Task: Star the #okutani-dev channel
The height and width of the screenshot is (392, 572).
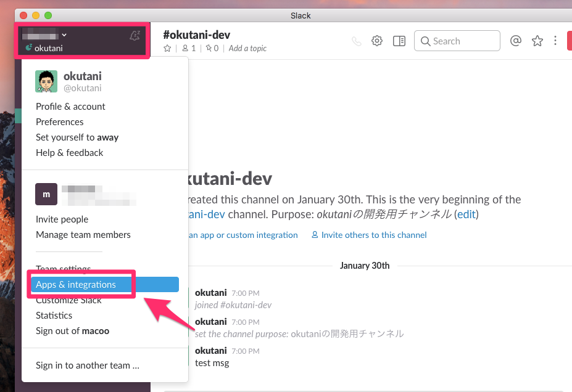Action: tap(167, 49)
